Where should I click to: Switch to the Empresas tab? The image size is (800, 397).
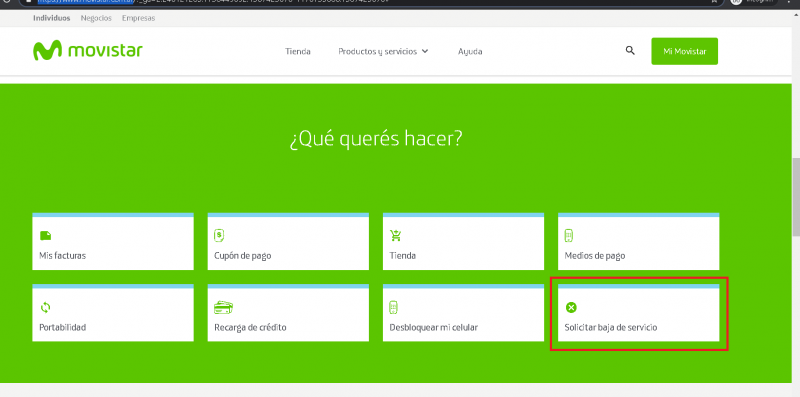[x=138, y=18]
